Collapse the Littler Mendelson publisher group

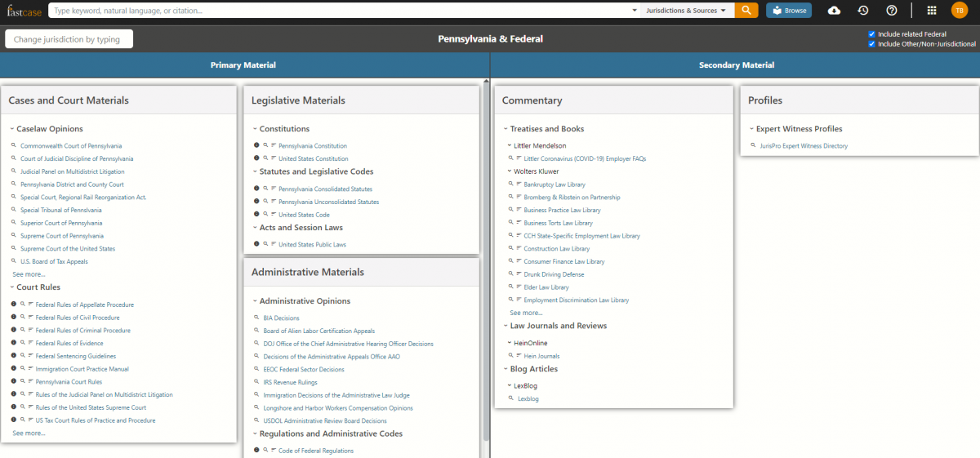(510, 146)
